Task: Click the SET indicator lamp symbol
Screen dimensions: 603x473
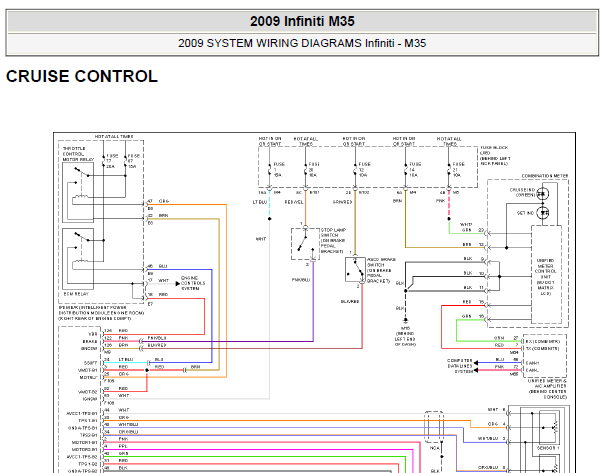Action: tap(543, 212)
